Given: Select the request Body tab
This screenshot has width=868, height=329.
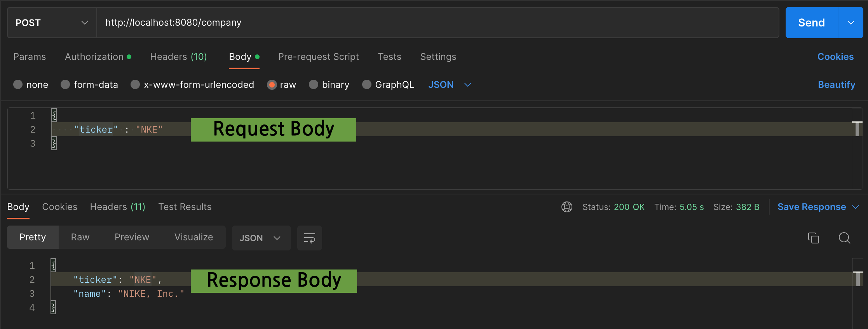Looking at the screenshot, I should tap(244, 57).
